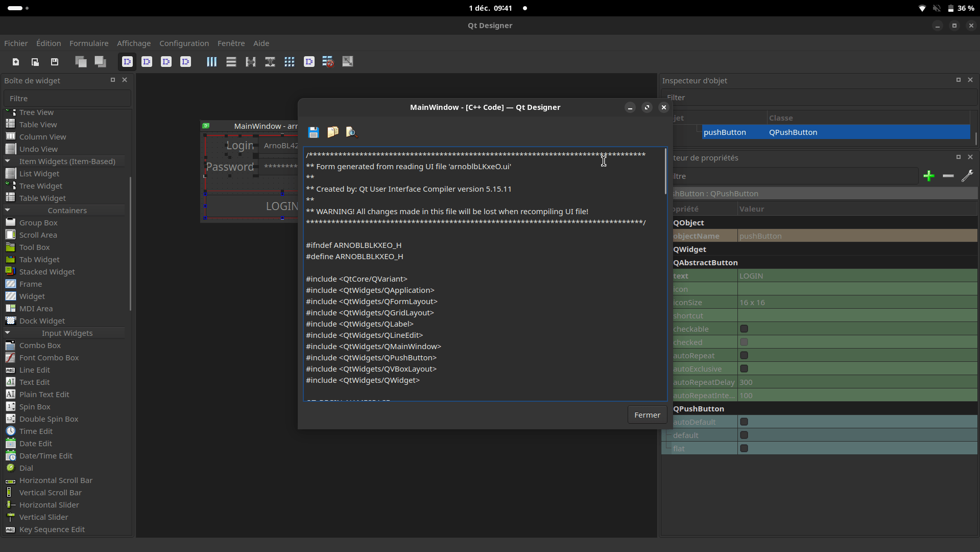
Task: Lay out horizontally in a splitter
Action: [x=251, y=62]
